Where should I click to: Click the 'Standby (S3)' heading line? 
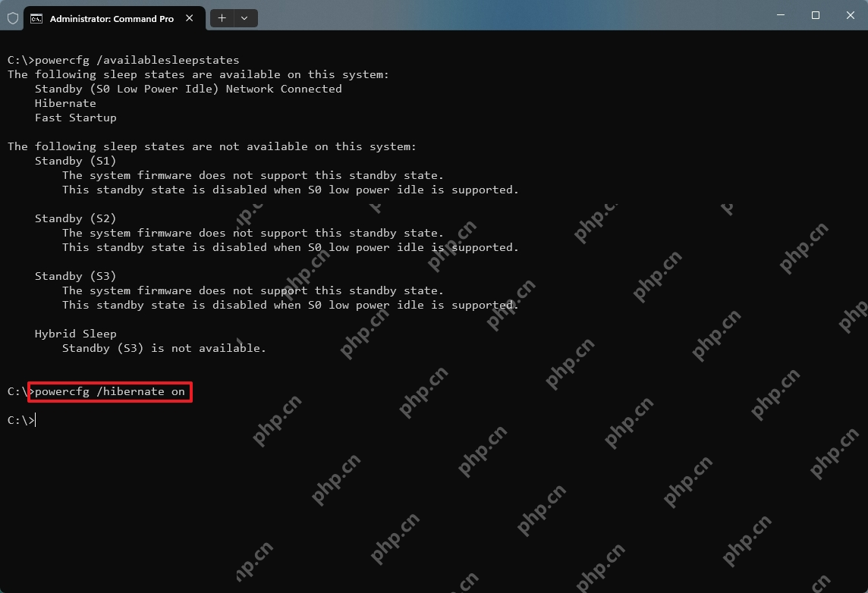coord(75,275)
